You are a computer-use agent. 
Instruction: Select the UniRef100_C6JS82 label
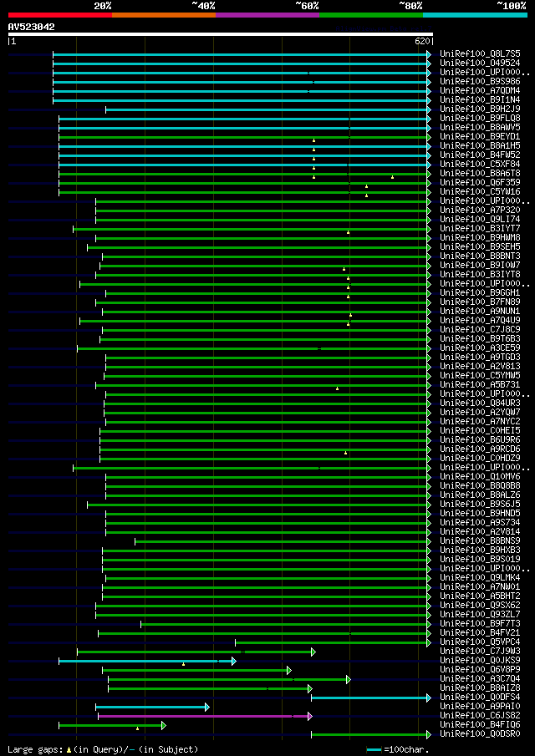tap(480, 716)
